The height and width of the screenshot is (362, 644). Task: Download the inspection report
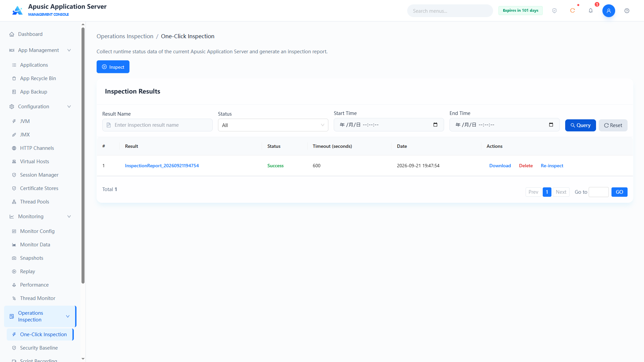coord(500,166)
